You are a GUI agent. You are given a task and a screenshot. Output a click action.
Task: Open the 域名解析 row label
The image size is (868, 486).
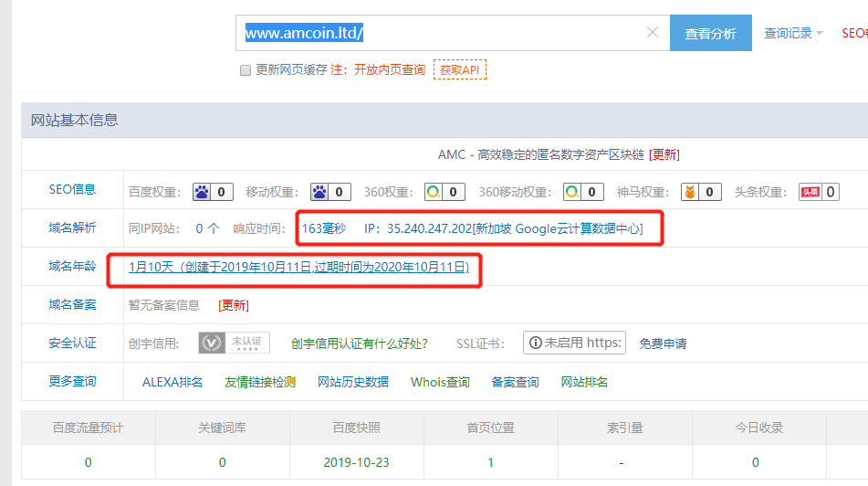(72, 227)
